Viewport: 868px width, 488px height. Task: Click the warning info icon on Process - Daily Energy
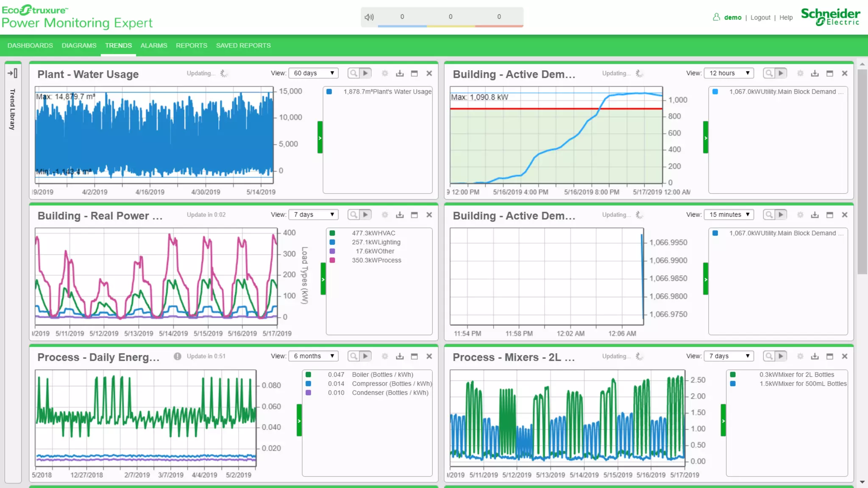pyautogui.click(x=177, y=356)
